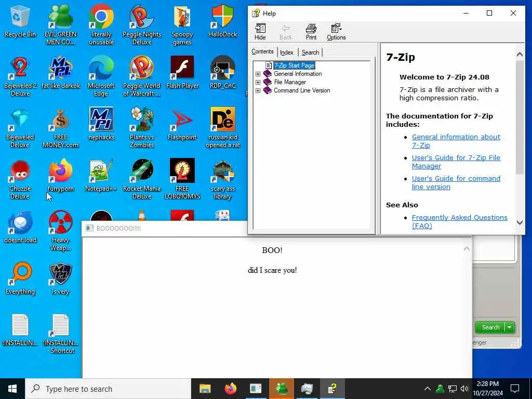
Task: Open Frequently Asked Questions (FAQ) link
Action: [459, 221]
